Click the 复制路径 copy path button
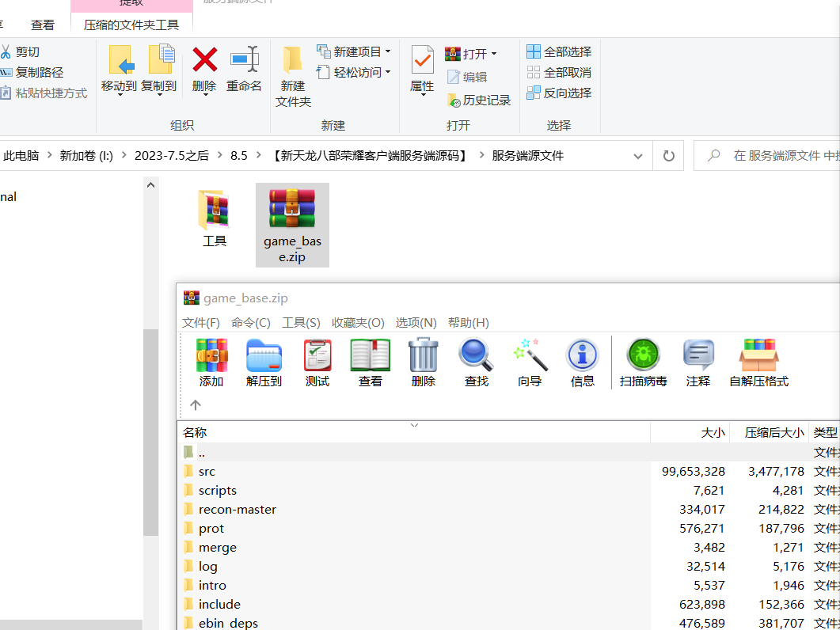840x630 pixels. coord(32,72)
